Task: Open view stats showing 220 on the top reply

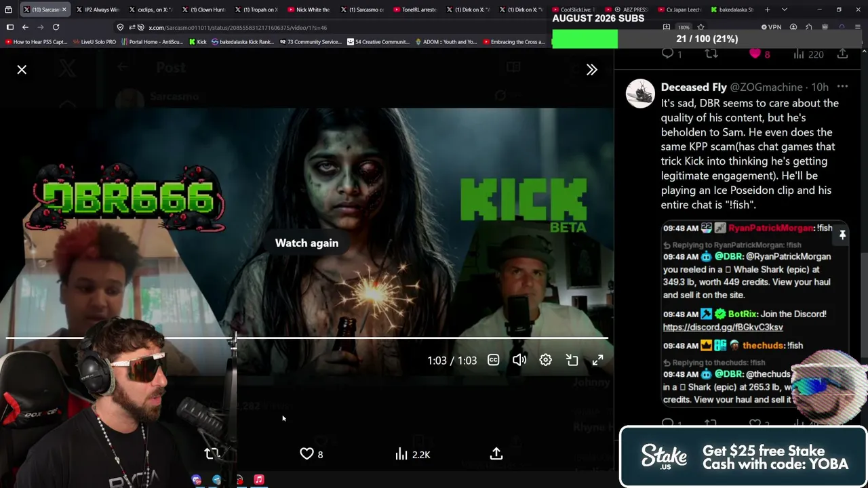Action: point(808,54)
